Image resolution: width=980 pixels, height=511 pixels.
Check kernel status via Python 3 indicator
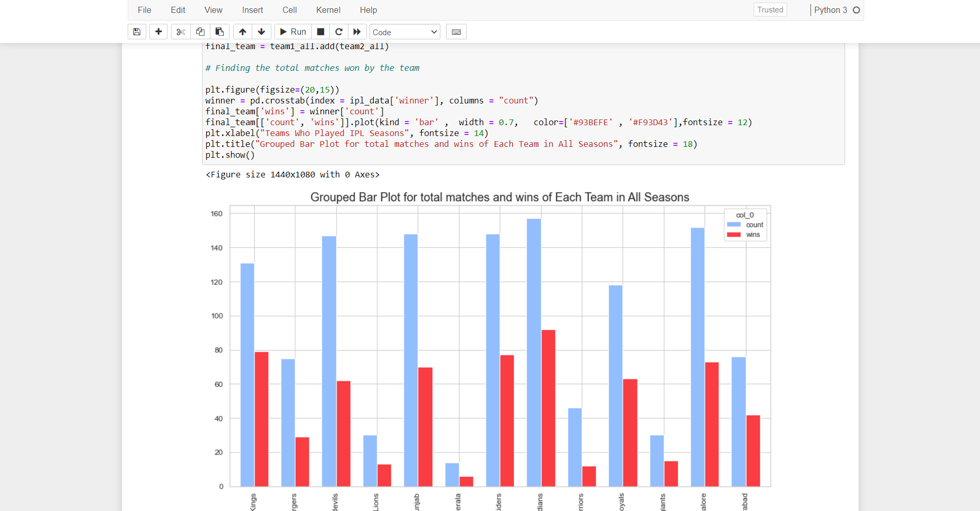[x=832, y=10]
